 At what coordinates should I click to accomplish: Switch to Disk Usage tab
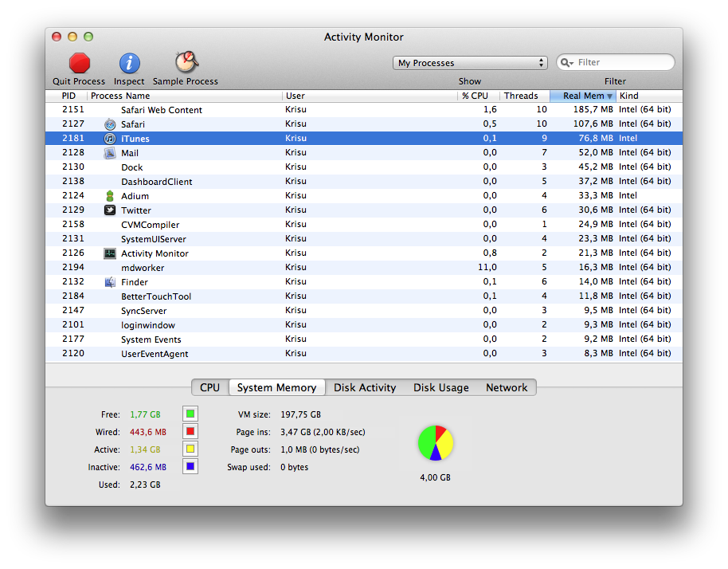(441, 387)
